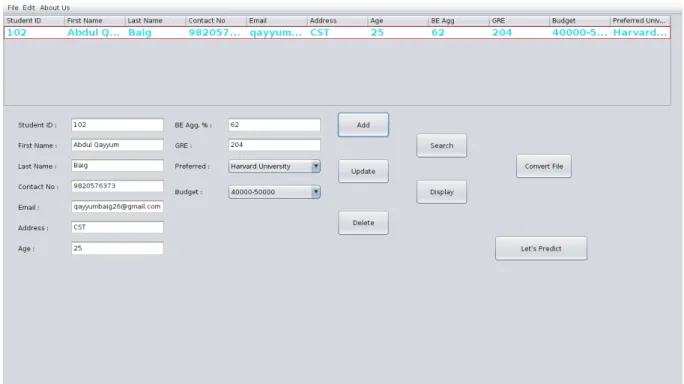Screen dimensions: 684x384
Task: Click the Search button
Action: [441, 145]
